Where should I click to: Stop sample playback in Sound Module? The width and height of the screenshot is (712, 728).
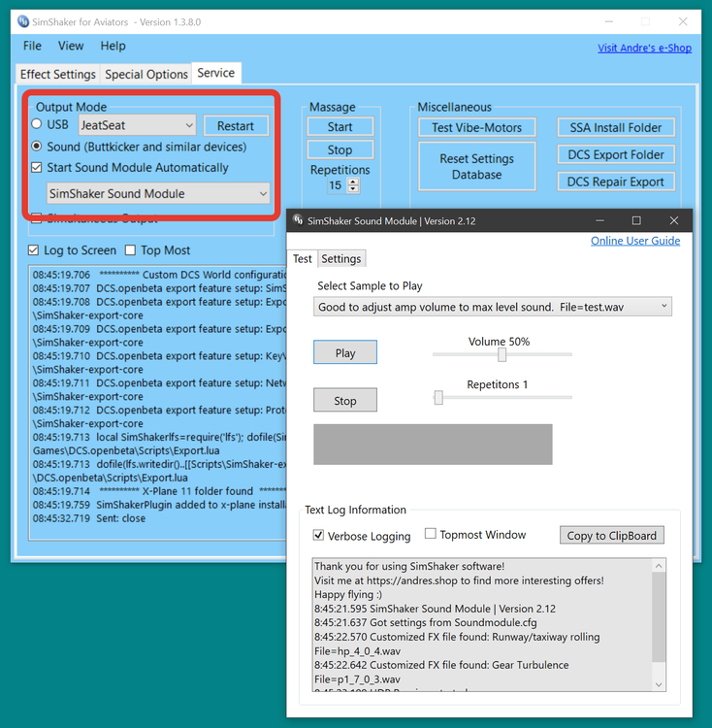tap(345, 400)
